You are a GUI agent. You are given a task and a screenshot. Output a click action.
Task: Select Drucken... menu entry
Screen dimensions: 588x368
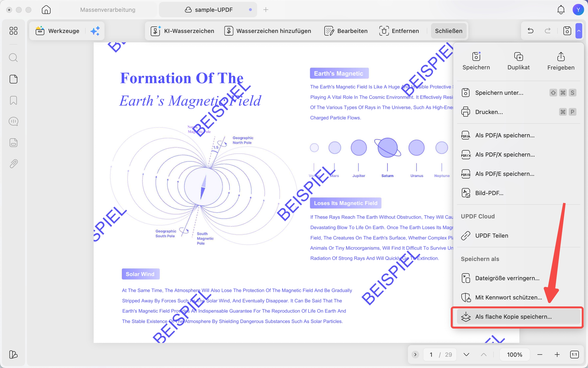coord(518,112)
